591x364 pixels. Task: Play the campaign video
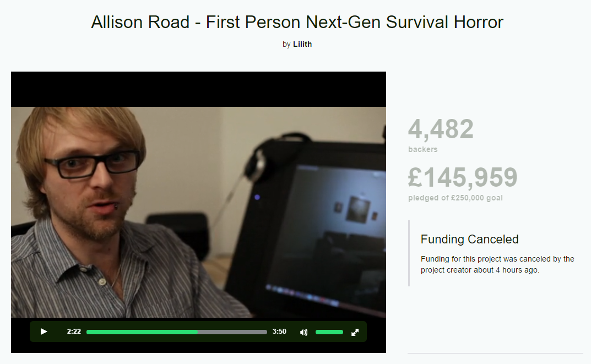[x=44, y=332]
